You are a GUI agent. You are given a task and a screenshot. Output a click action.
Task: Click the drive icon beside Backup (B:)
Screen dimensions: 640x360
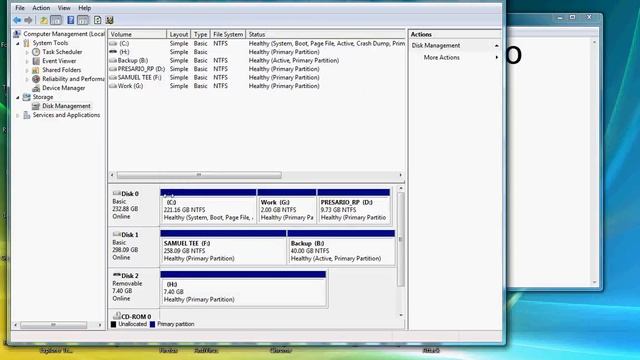pos(113,60)
